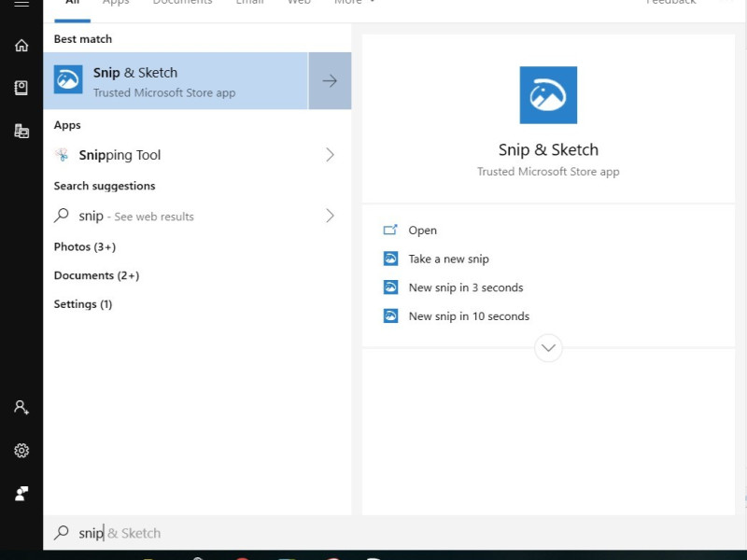Click the icon beside Take a new snip
Viewport: 747px width, 560px height.
coord(390,259)
